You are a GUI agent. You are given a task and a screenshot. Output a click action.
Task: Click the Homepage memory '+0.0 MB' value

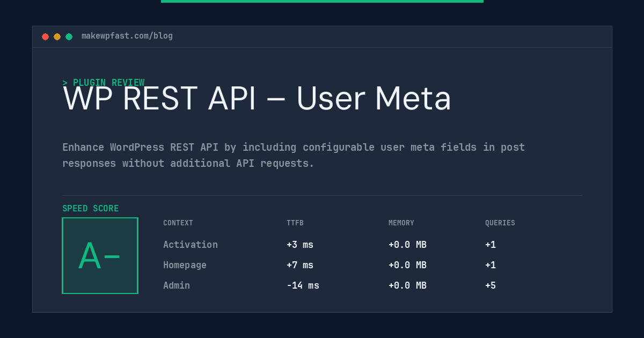click(407, 265)
